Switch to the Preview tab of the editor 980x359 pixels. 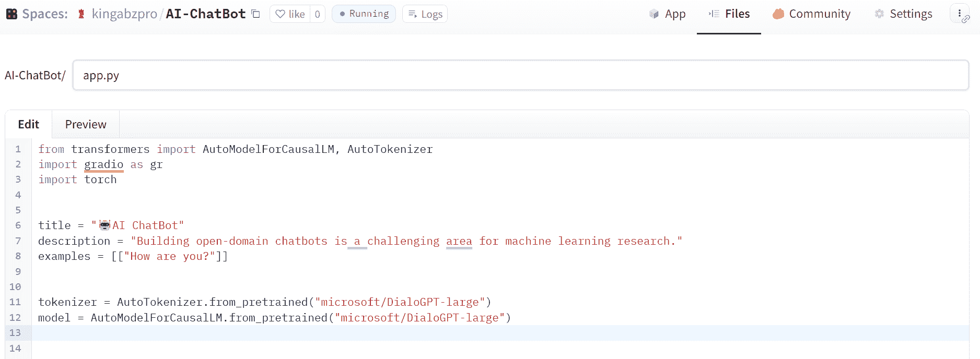coord(86,124)
